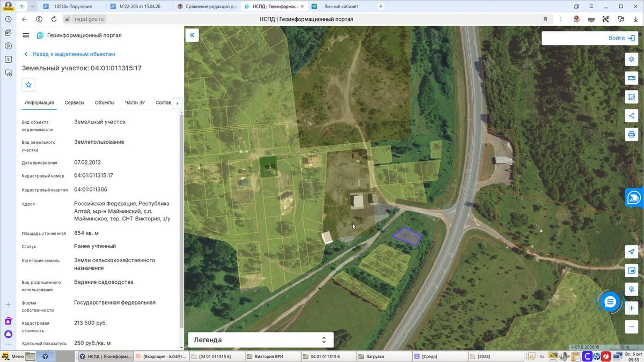Locate my position on the map
The image size is (644, 362).
(631, 252)
